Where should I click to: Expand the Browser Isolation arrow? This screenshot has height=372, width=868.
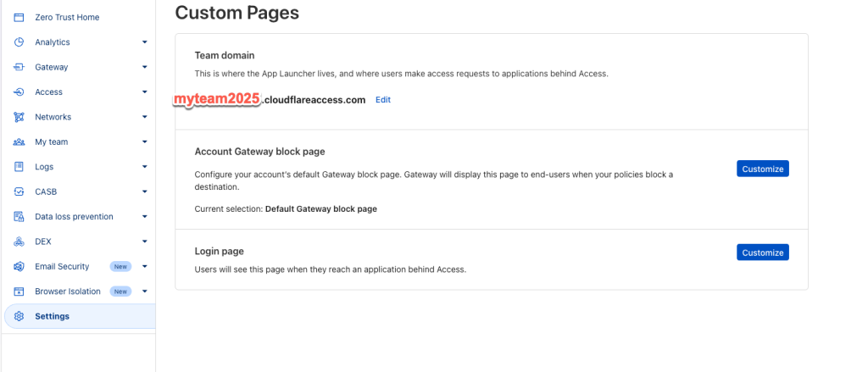click(x=144, y=291)
